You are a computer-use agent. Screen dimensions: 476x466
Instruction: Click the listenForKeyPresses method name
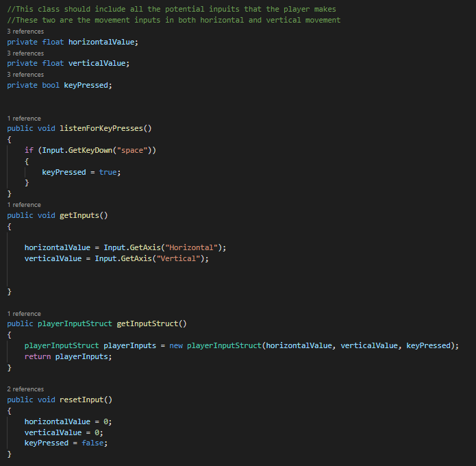(x=101, y=128)
